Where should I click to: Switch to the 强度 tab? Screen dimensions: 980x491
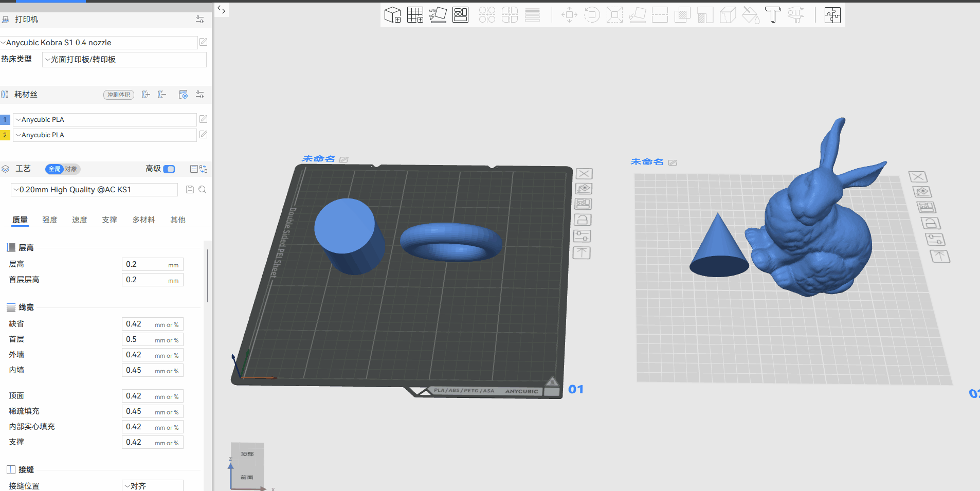[50, 220]
